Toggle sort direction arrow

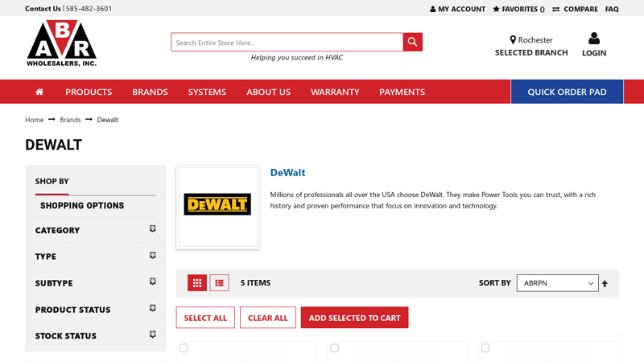point(605,284)
